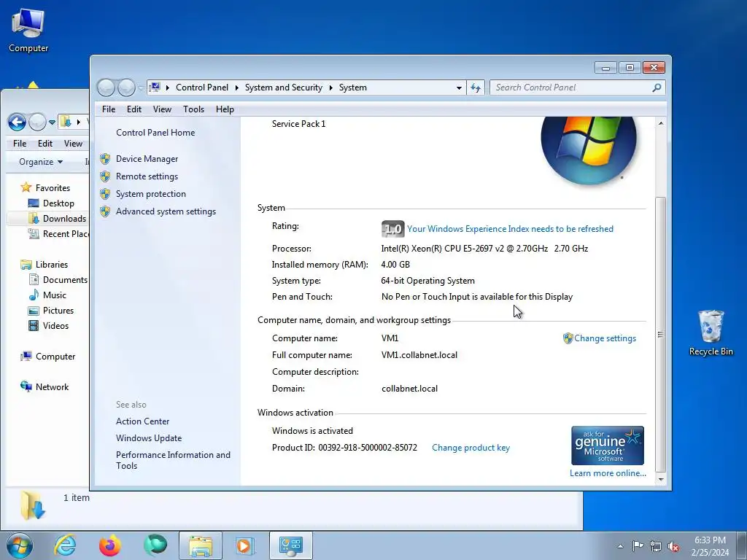Open the Organize dropdown in Explorer

[41, 162]
